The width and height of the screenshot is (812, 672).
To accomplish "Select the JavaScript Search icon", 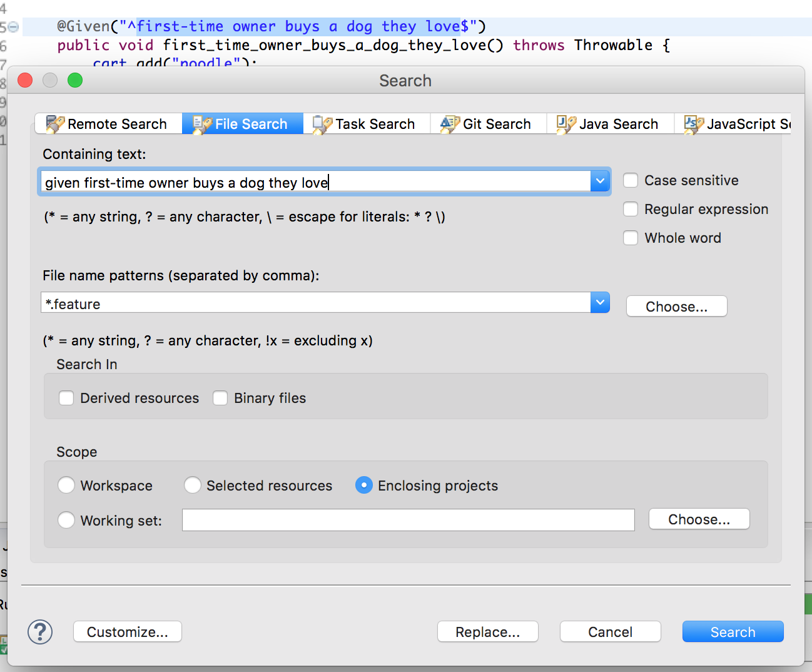I will 693,123.
